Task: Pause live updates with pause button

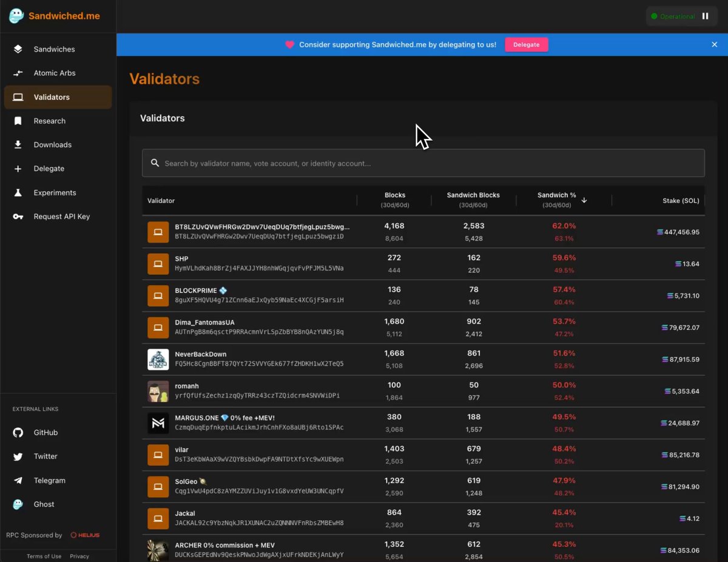Action: click(x=705, y=16)
